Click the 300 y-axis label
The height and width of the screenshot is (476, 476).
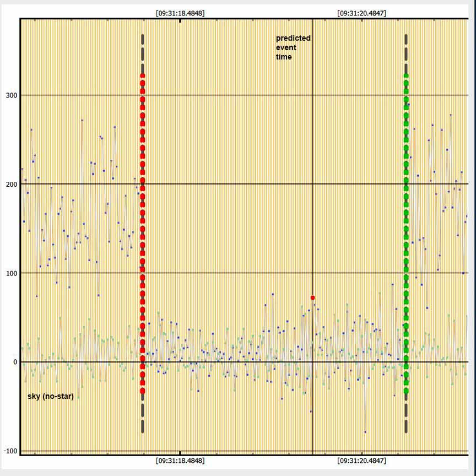12,95
